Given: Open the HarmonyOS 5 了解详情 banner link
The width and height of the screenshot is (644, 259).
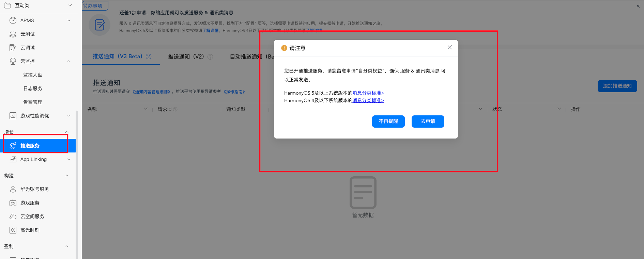Looking at the screenshot, I should [211, 31].
